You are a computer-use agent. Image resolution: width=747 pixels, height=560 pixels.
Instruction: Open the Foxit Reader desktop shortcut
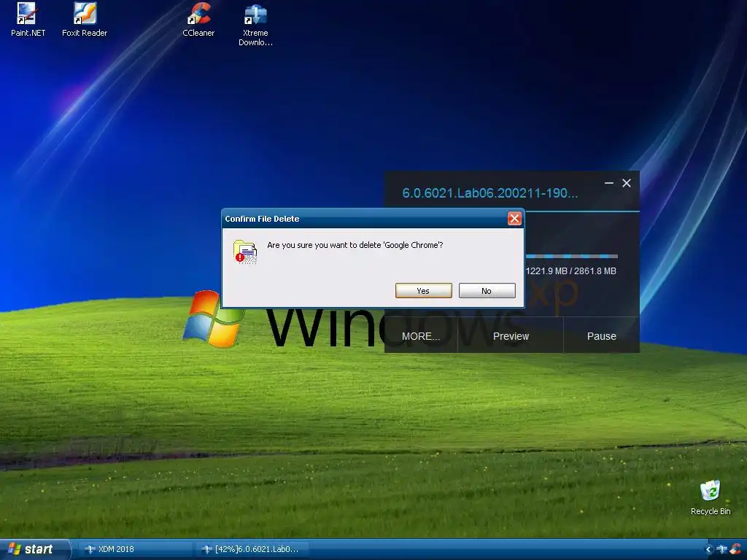click(x=85, y=19)
